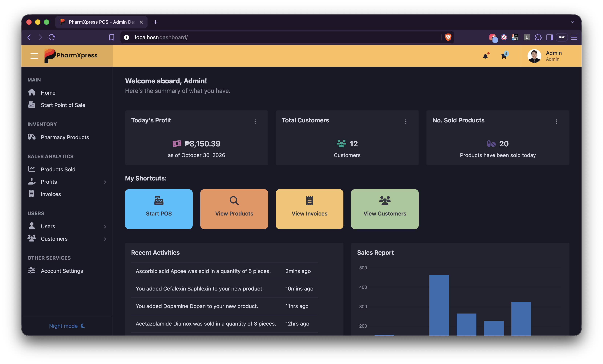This screenshot has width=603, height=364.
Task: Click the Start POS shortcut
Action: pyautogui.click(x=159, y=209)
